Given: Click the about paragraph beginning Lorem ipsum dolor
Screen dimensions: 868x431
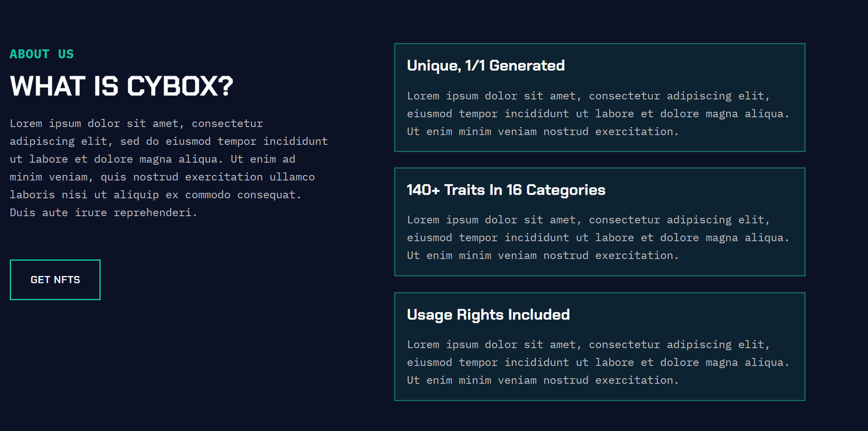Looking at the screenshot, I should (x=169, y=168).
